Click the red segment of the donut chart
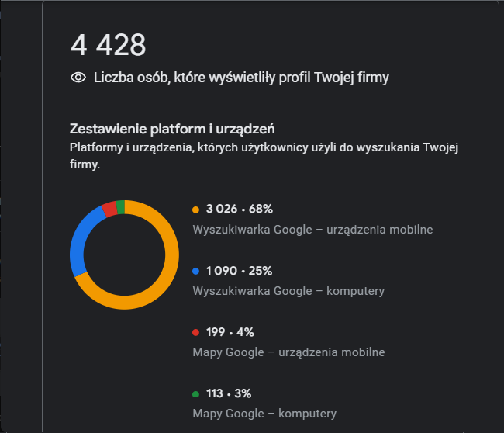Image resolution: width=504 pixels, height=433 pixels. (109, 208)
